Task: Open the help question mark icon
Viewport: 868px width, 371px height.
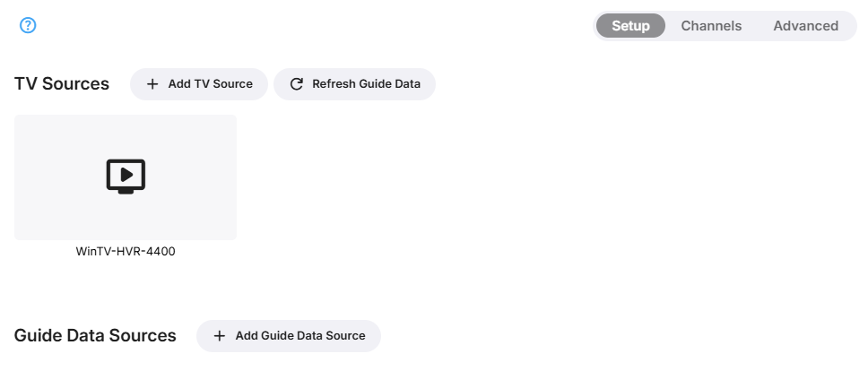Action: 28,26
